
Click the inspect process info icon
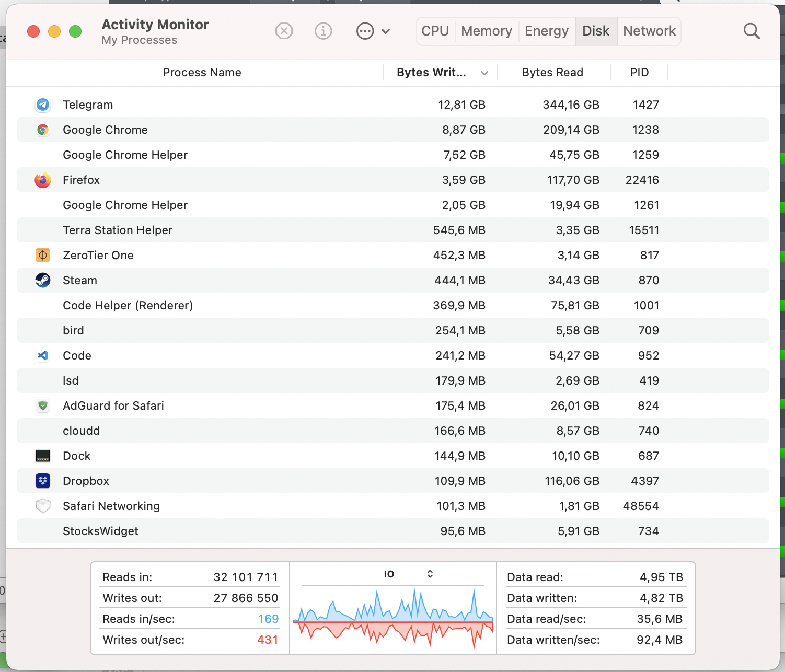(x=323, y=31)
